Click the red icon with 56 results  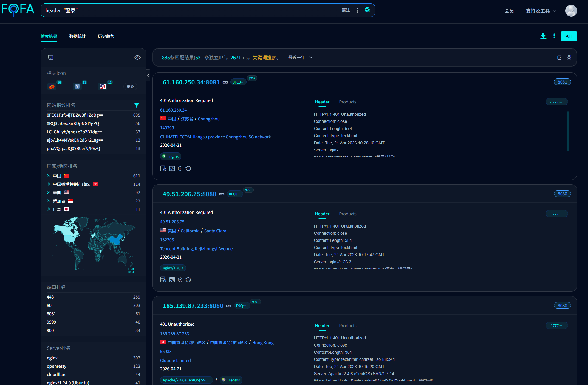(x=52, y=86)
